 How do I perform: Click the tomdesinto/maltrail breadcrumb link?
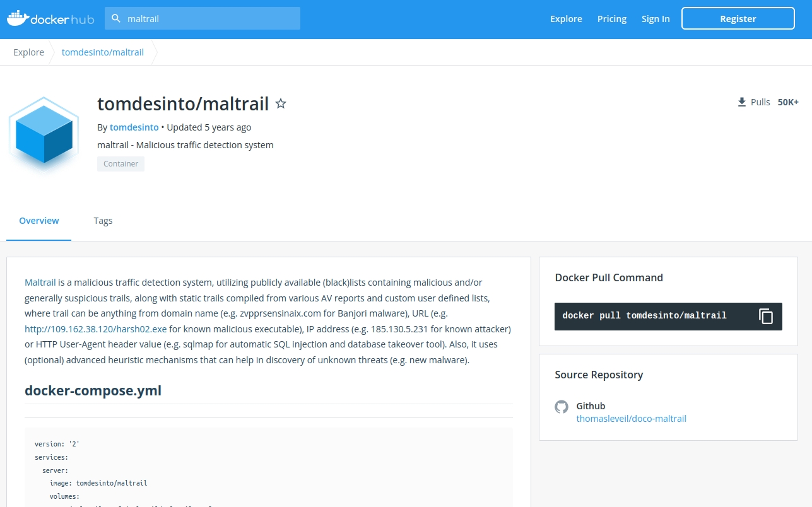(x=103, y=52)
